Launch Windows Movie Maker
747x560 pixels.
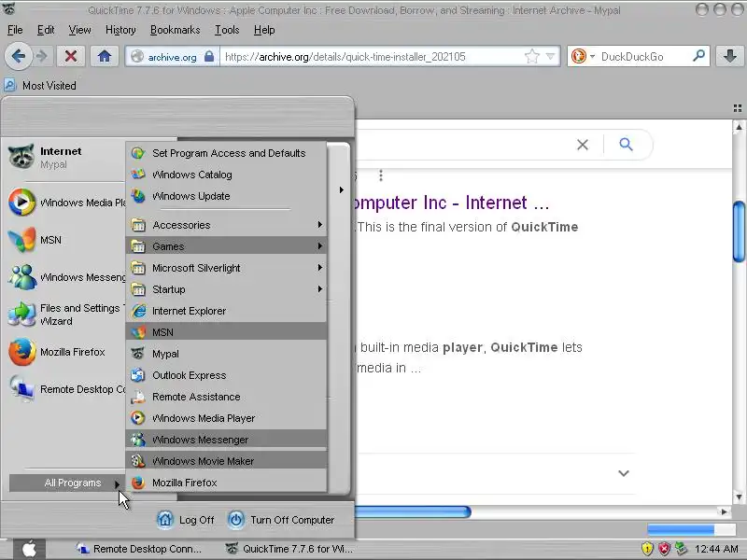click(x=227, y=460)
